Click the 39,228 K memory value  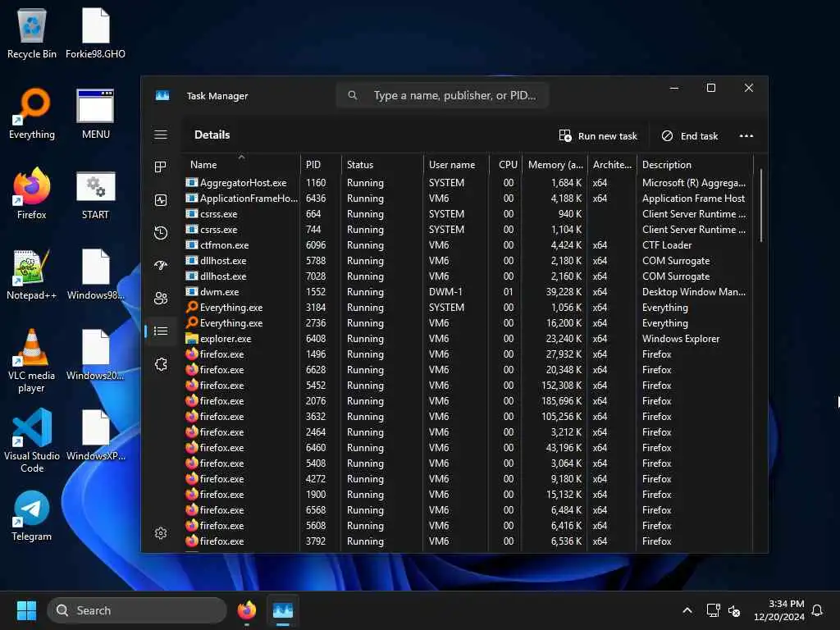point(564,292)
